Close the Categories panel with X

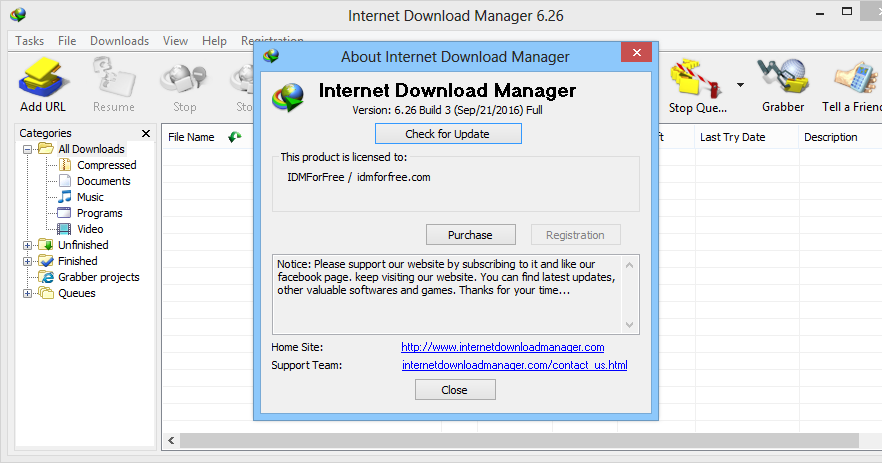(146, 133)
